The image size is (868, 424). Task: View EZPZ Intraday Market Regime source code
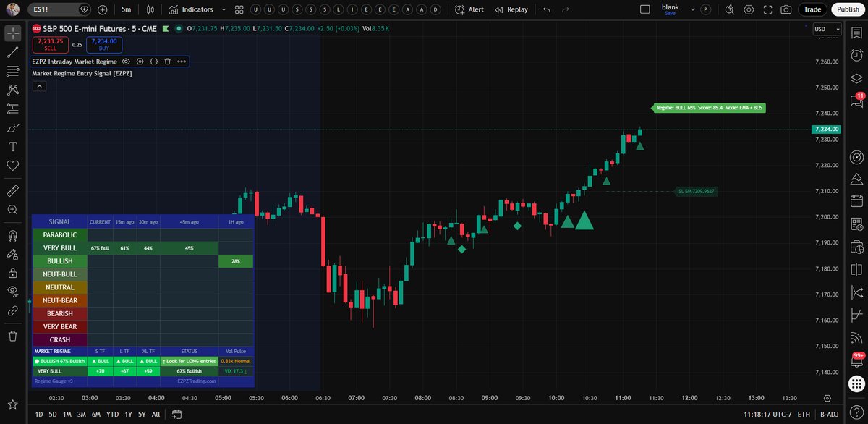coord(154,62)
